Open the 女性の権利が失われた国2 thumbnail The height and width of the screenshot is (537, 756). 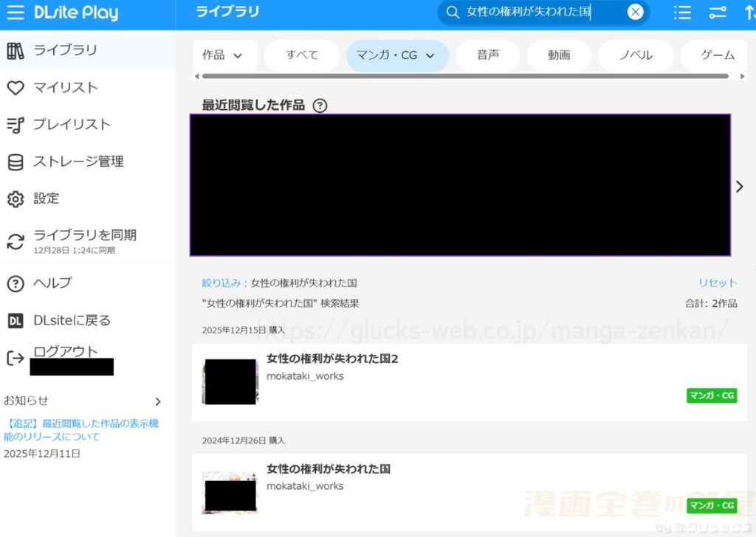point(230,381)
